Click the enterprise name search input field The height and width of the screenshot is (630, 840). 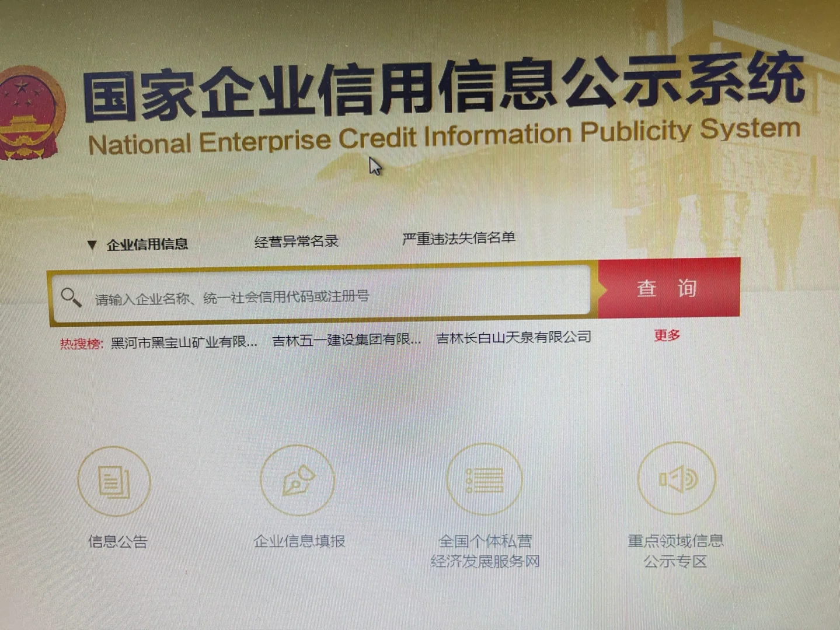click(x=322, y=295)
